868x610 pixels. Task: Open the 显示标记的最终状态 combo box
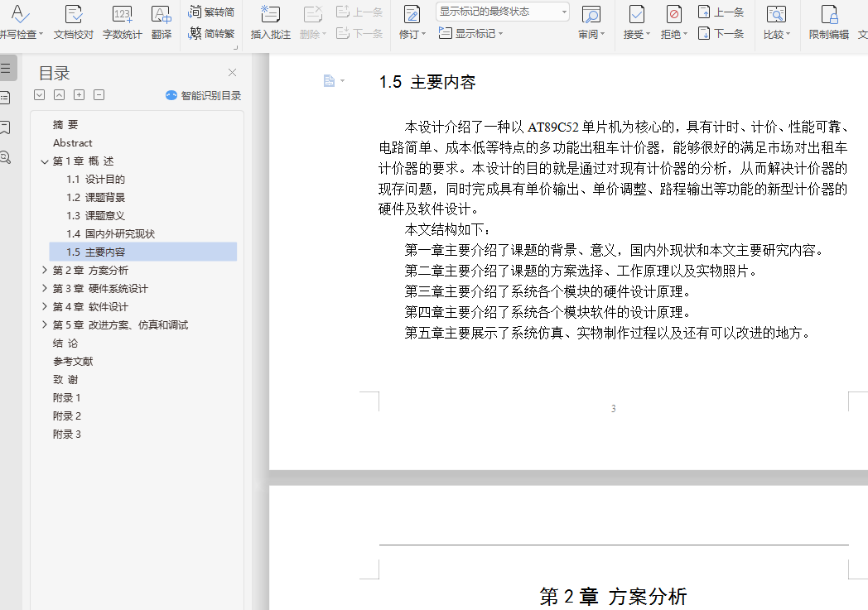(503, 12)
